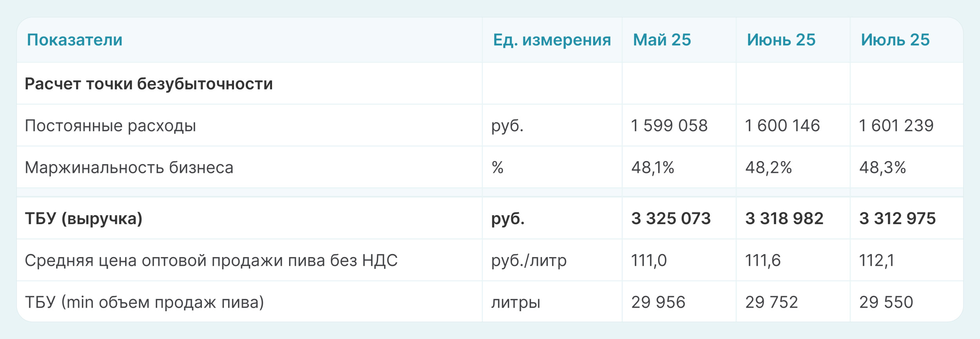Select the Средняя цена оптовой продажи row label
The height and width of the screenshot is (339, 980).
211,261
